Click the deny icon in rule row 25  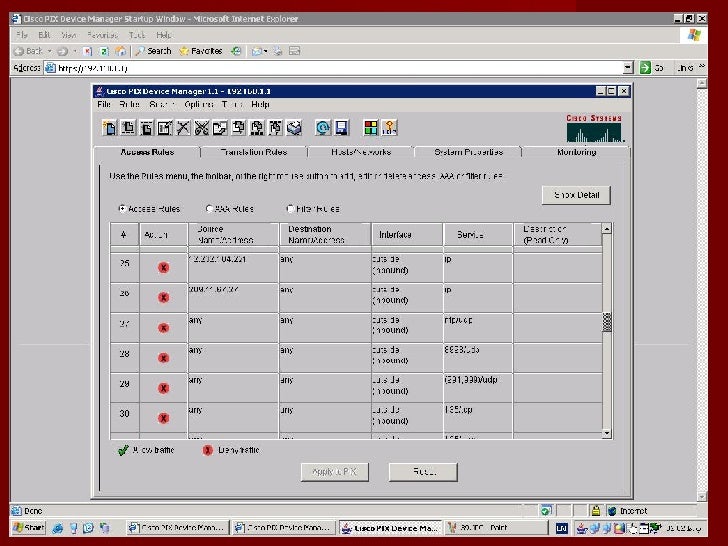point(163,267)
